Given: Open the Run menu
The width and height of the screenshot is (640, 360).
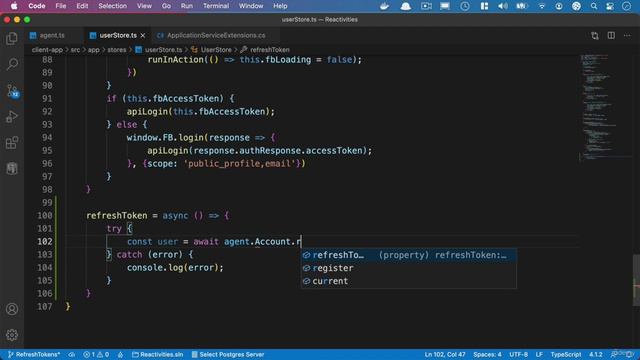Looking at the screenshot, I should pyautogui.click(x=187, y=6).
